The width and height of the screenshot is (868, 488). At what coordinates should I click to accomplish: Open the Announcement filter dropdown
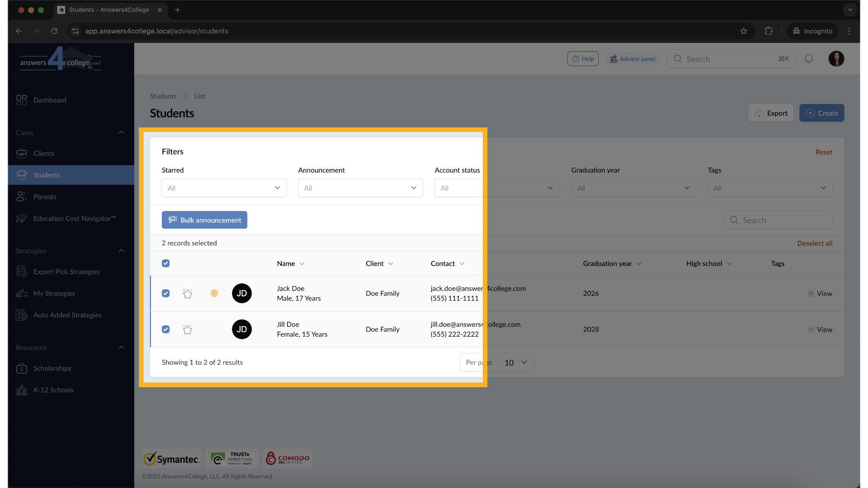[360, 188]
